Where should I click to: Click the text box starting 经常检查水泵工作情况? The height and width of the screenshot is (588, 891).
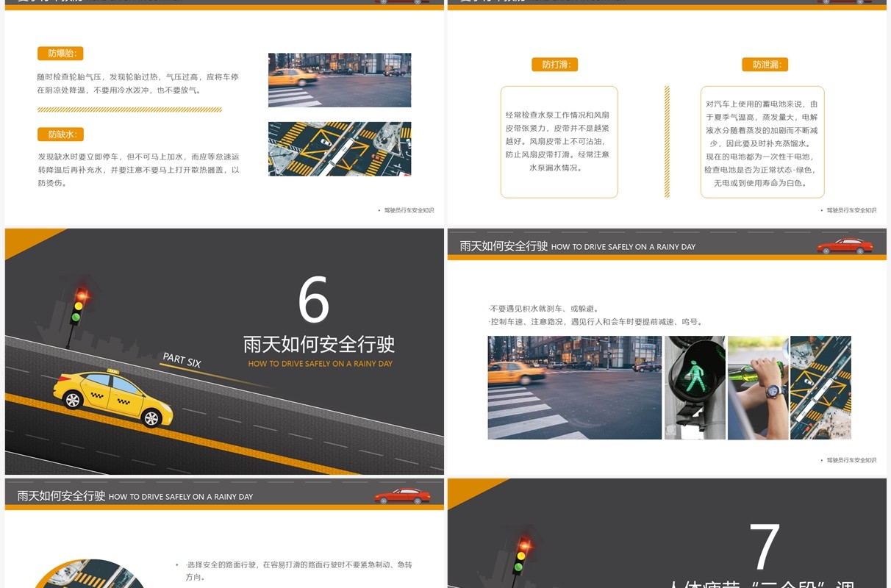tap(559, 142)
